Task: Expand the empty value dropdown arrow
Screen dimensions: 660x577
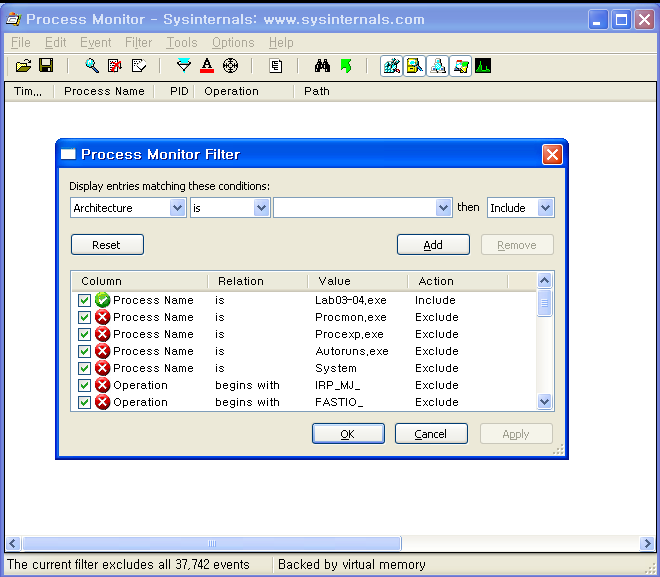Action: [443, 207]
